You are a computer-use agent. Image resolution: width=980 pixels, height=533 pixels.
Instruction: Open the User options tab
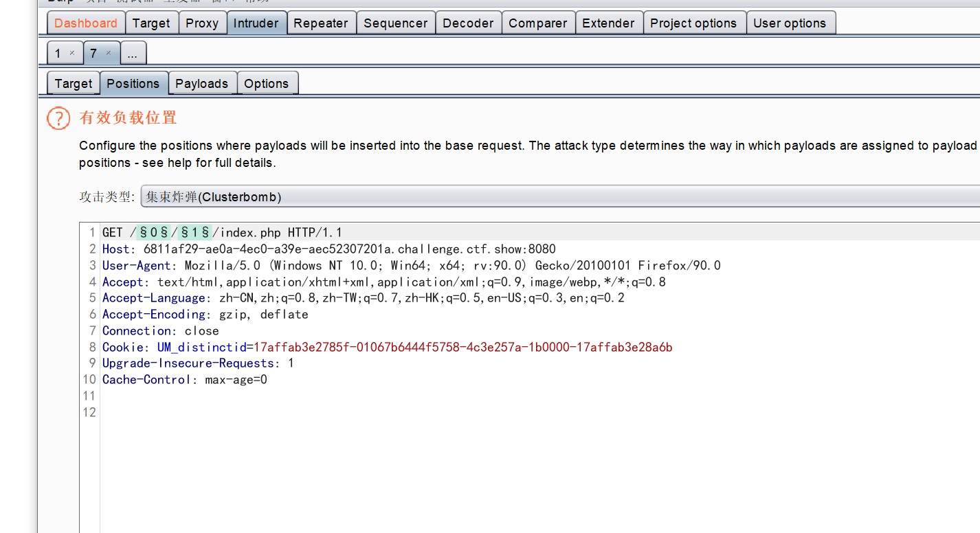[x=790, y=23]
